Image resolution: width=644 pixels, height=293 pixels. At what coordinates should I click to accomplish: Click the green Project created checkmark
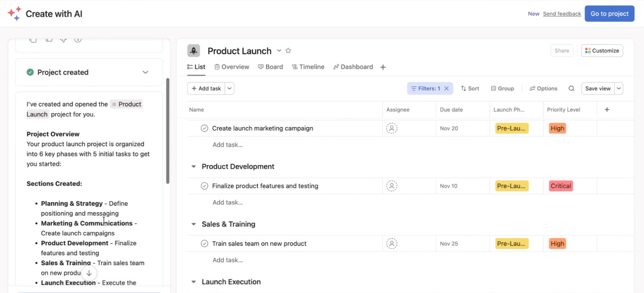tap(30, 72)
